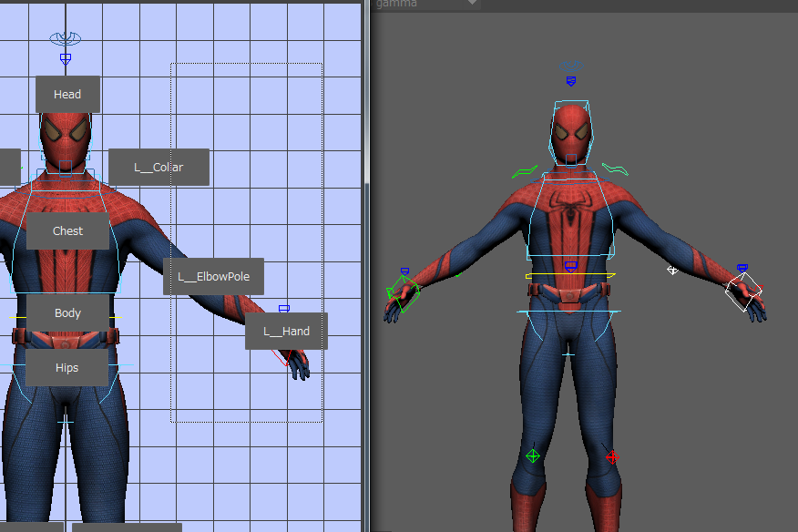
Task: Select the green cube hand controller
Action: tap(402, 292)
